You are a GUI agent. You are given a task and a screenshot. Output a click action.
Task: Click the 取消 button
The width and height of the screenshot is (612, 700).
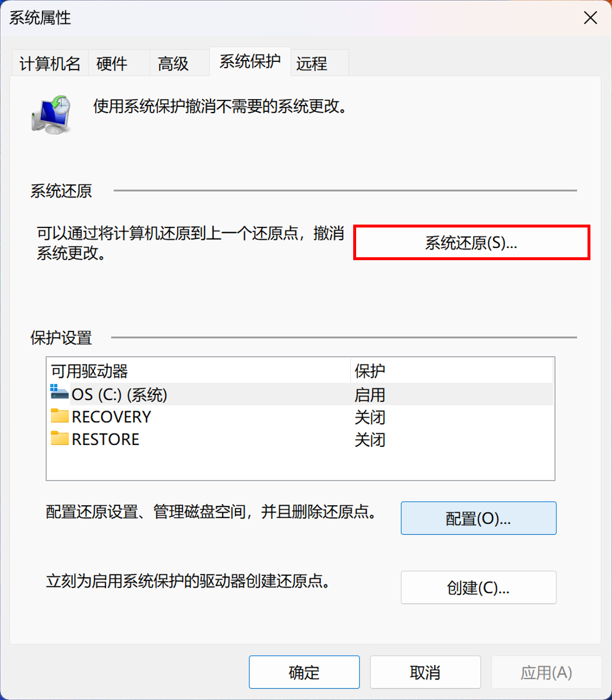(x=425, y=673)
